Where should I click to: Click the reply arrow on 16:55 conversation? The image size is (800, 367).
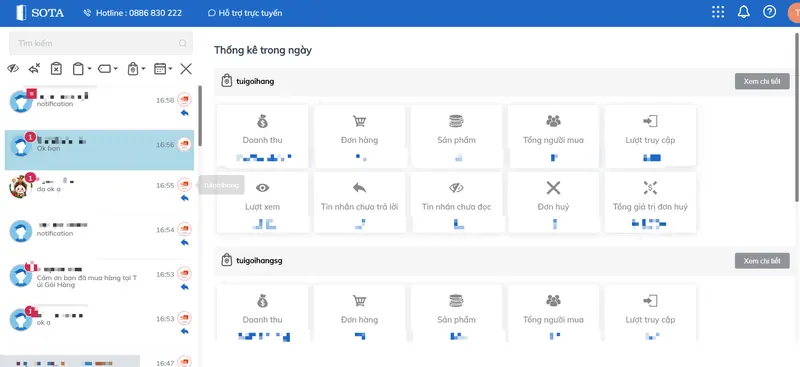point(185,198)
